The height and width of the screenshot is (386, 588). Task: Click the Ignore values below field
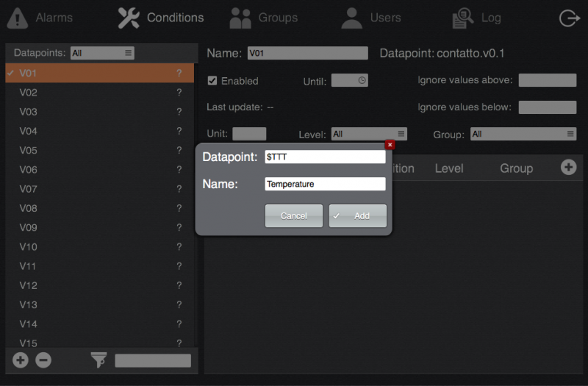(x=548, y=107)
